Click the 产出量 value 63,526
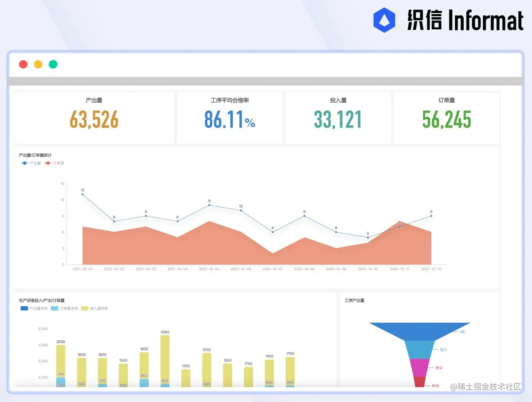The width and height of the screenshot is (532, 402). pos(94,120)
